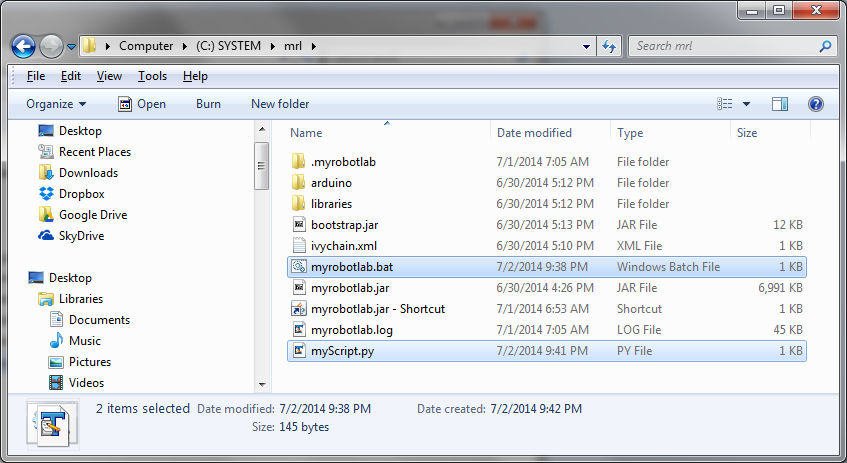Click the search magnifier icon

(825, 46)
